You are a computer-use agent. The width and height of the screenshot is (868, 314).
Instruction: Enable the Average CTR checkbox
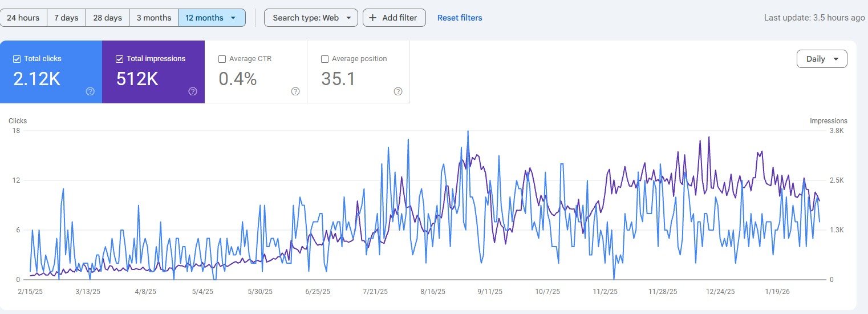coord(222,59)
